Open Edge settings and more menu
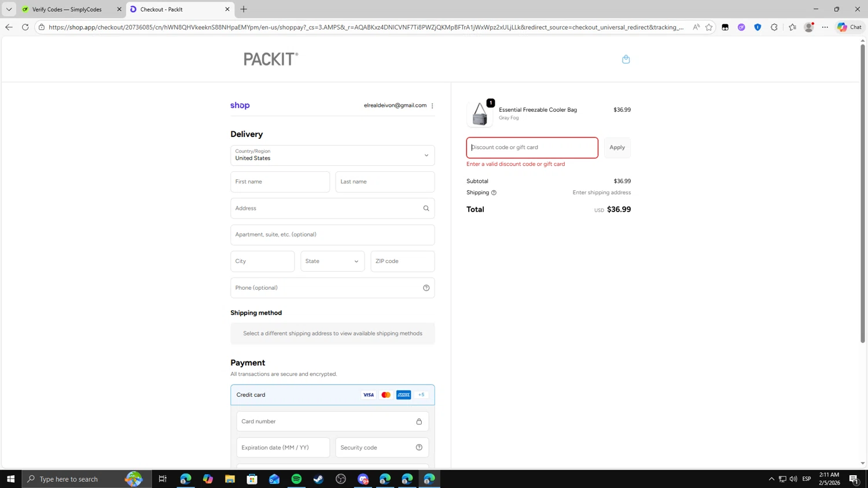The image size is (868, 488). tap(825, 27)
